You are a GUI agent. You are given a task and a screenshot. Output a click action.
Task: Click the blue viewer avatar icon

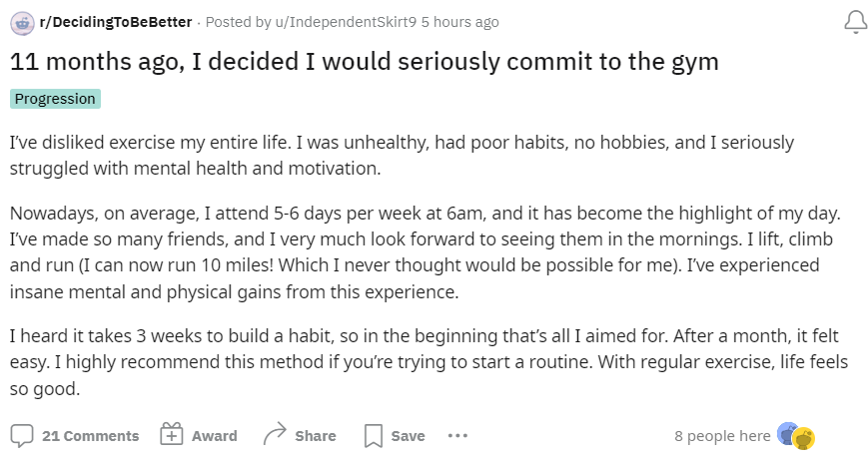pyautogui.click(x=786, y=433)
